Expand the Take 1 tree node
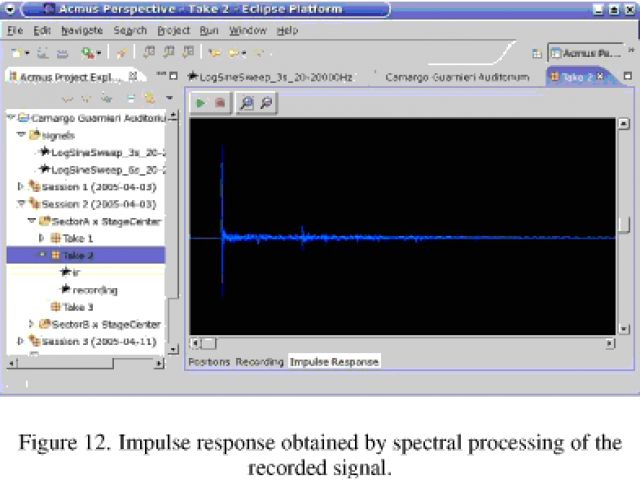 click(42, 238)
